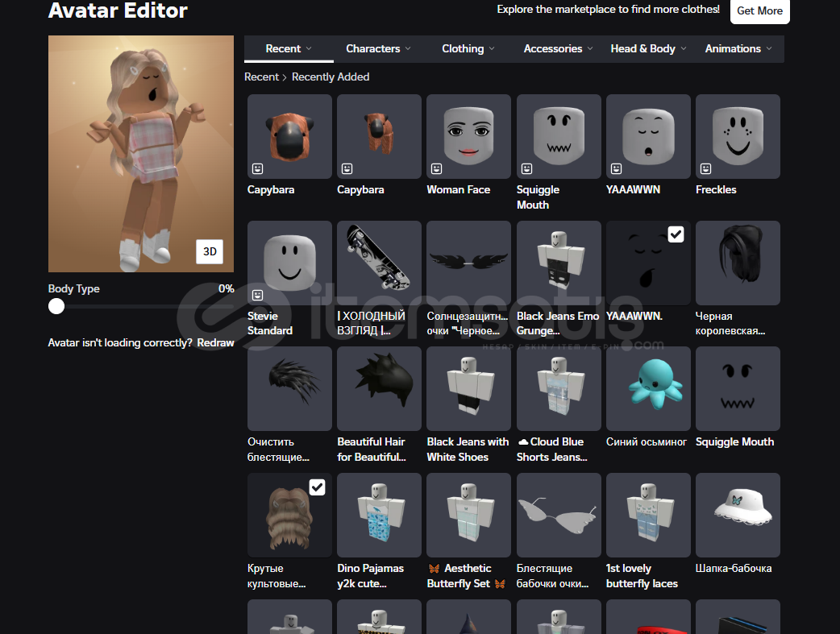Click dynamic head badge on Freckles

(x=706, y=168)
